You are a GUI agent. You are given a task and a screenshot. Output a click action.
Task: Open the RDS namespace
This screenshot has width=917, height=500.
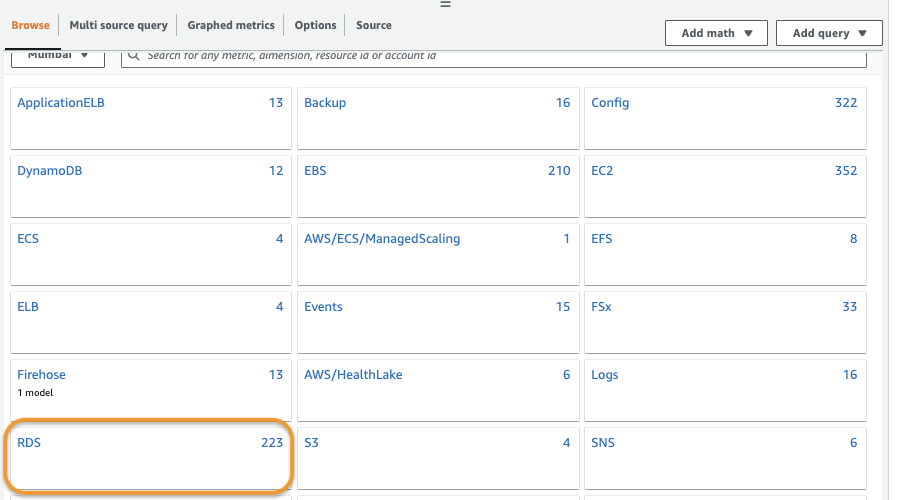[151, 458]
